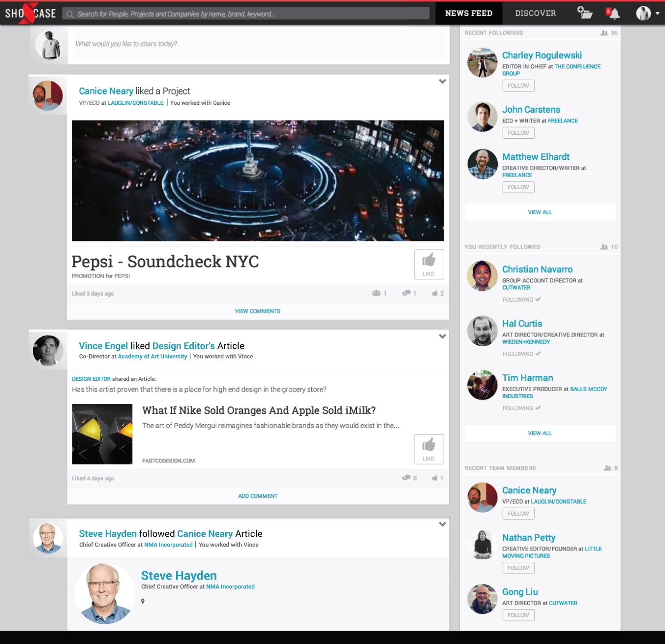Screen dimensions: 665x644
Task: Click the Showcase logo
Action: [30, 13]
